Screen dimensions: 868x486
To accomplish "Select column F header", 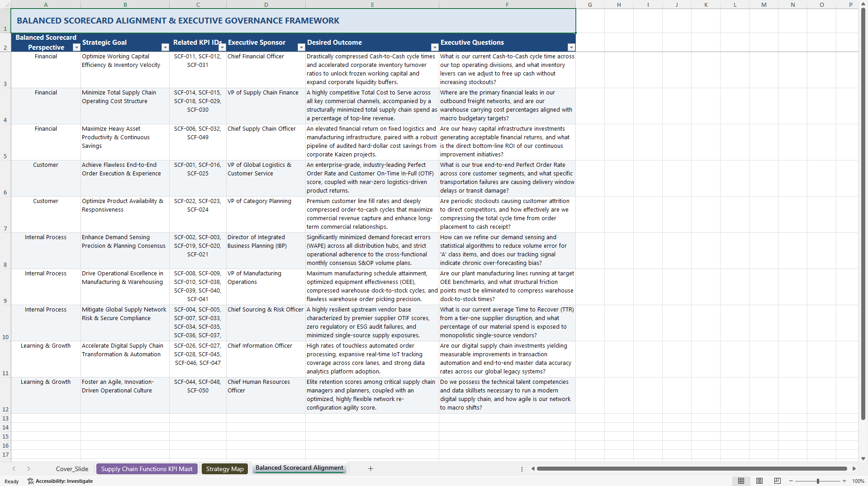I will [x=507, y=5].
